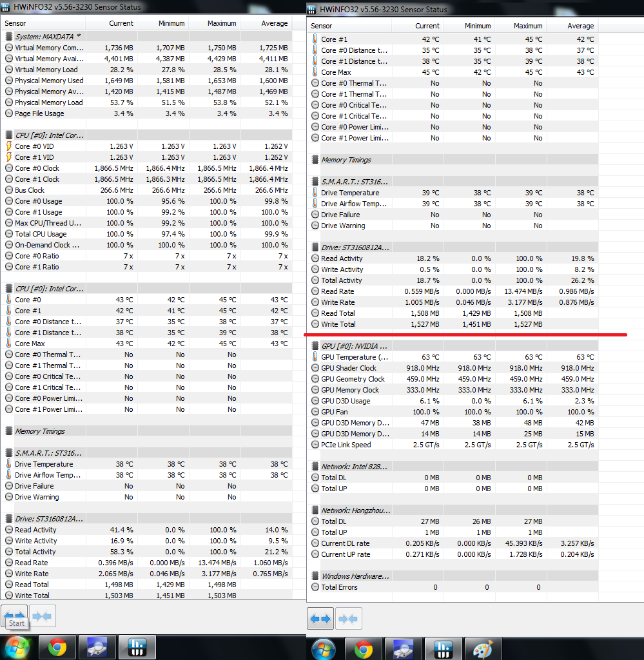Select Network: Hongzhou… group header
This screenshot has width=644, height=660.
tap(453, 510)
